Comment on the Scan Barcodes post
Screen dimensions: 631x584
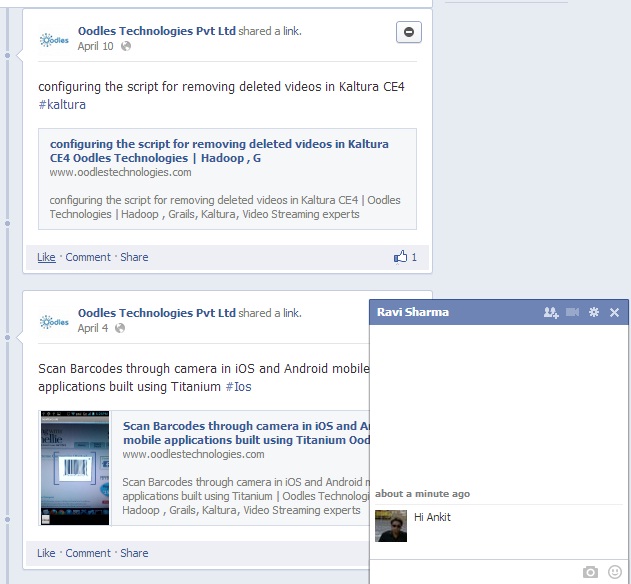(88, 553)
